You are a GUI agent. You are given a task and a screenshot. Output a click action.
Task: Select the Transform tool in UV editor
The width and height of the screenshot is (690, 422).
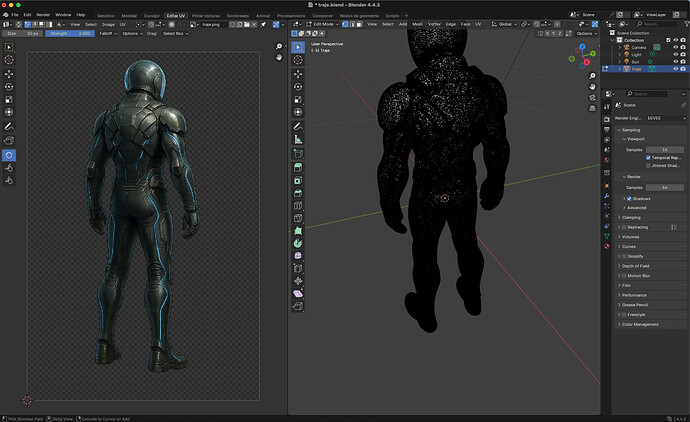(9, 112)
